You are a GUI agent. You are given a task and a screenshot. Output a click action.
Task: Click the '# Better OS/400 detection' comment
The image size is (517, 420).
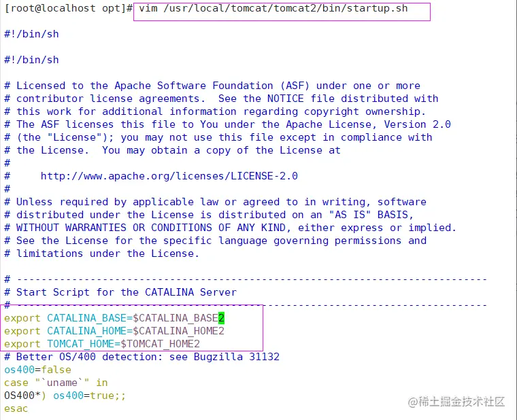(141, 357)
